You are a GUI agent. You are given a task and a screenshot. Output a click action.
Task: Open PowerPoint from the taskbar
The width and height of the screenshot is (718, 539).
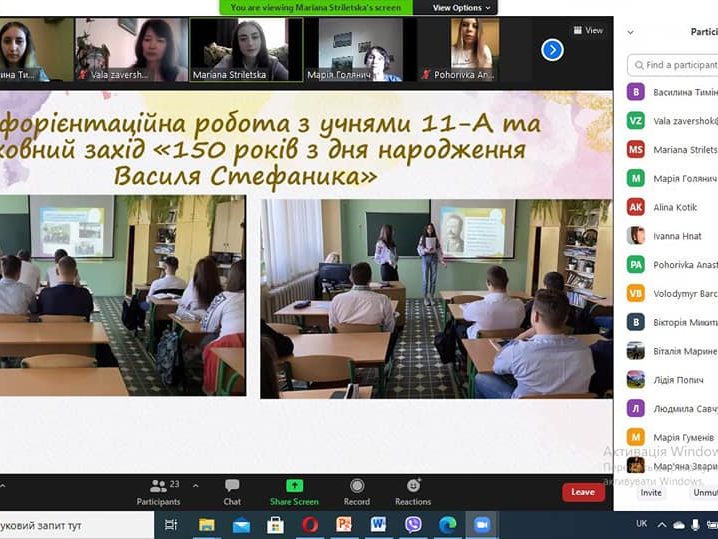tap(344, 525)
